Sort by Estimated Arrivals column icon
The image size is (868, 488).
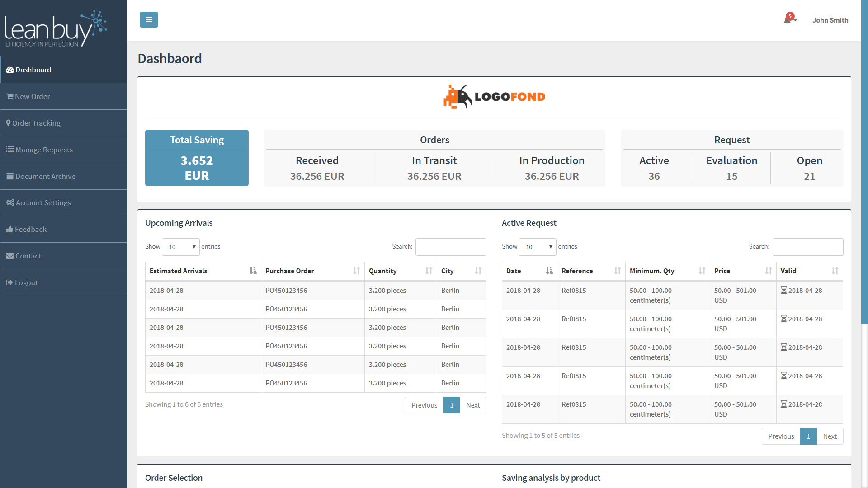253,271
